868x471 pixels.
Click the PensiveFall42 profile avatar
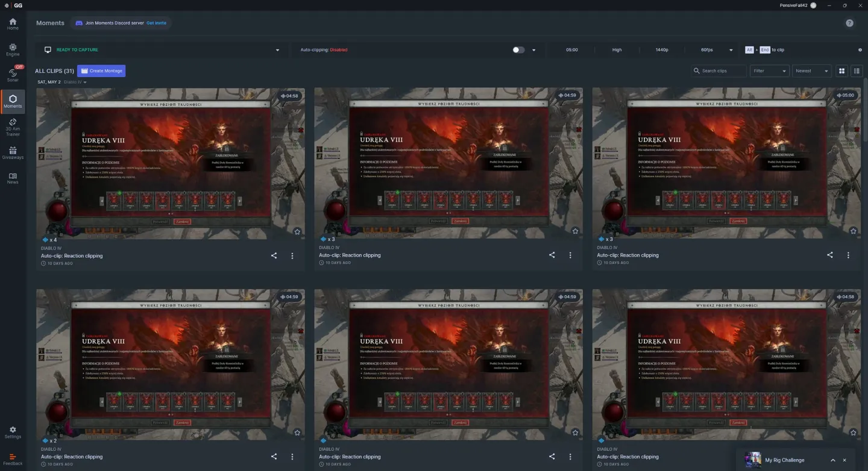[813, 5]
